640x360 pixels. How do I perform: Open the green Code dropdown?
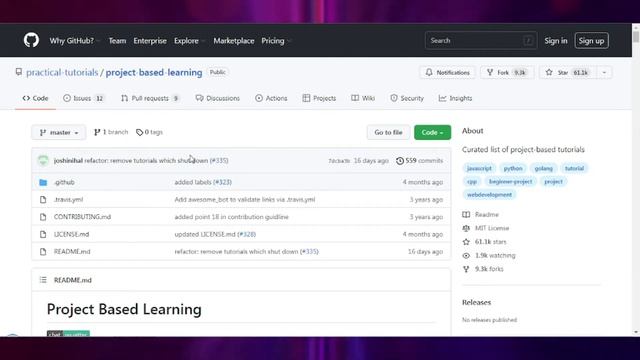(432, 132)
